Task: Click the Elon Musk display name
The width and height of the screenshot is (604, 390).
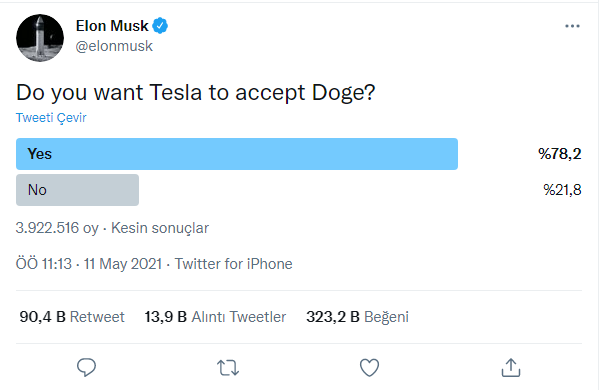Action: pos(112,26)
